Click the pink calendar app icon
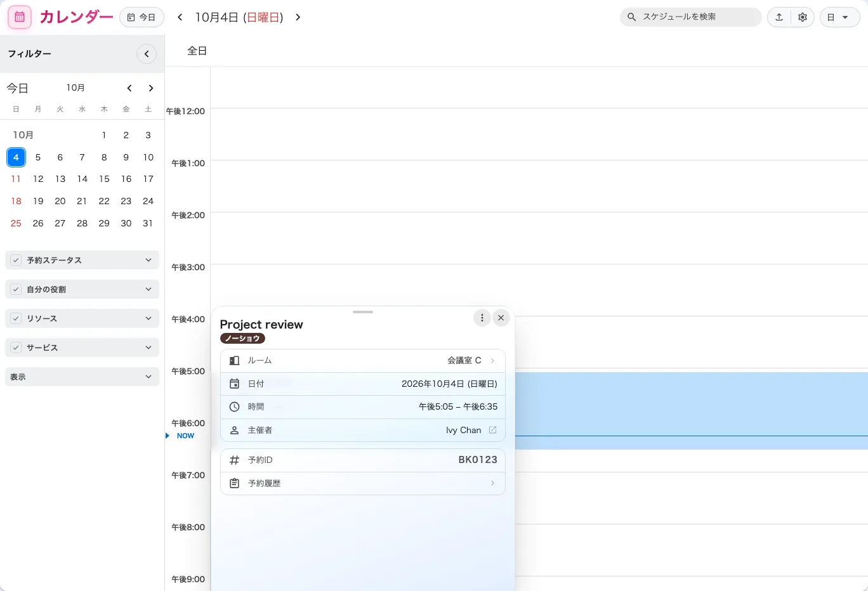This screenshot has width=868, height=591. tap(20, 17)
